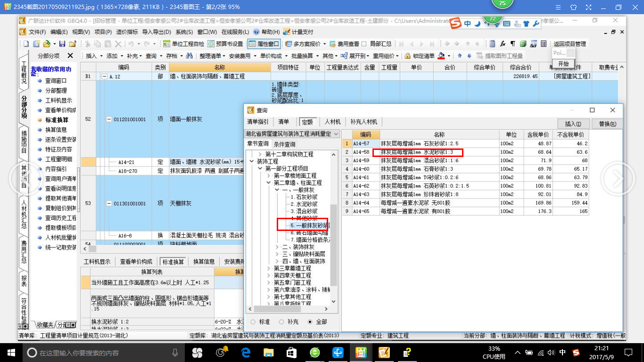Click 工料机显示 in sidebar list

[58, 100]
